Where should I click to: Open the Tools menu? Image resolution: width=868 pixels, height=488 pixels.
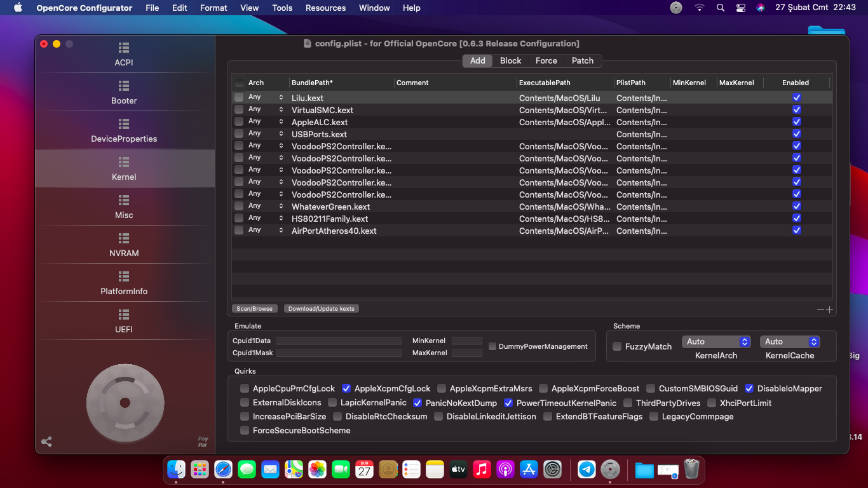282,8
